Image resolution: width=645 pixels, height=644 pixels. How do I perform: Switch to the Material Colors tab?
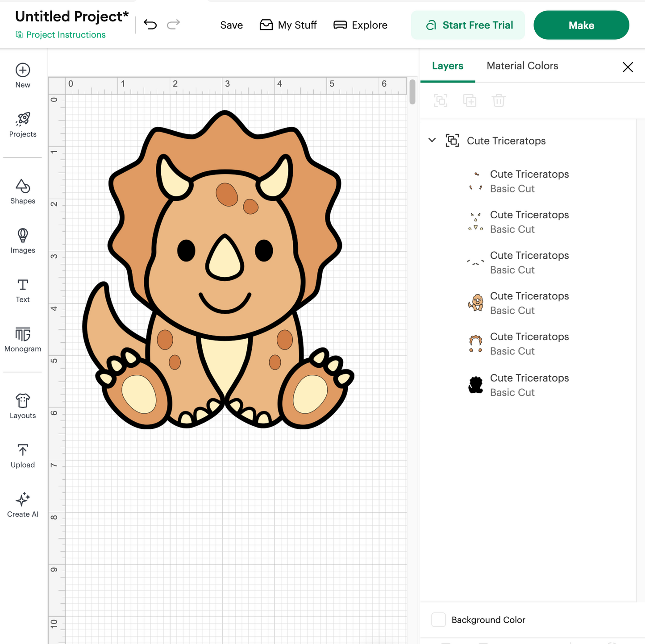coord(522,66)
